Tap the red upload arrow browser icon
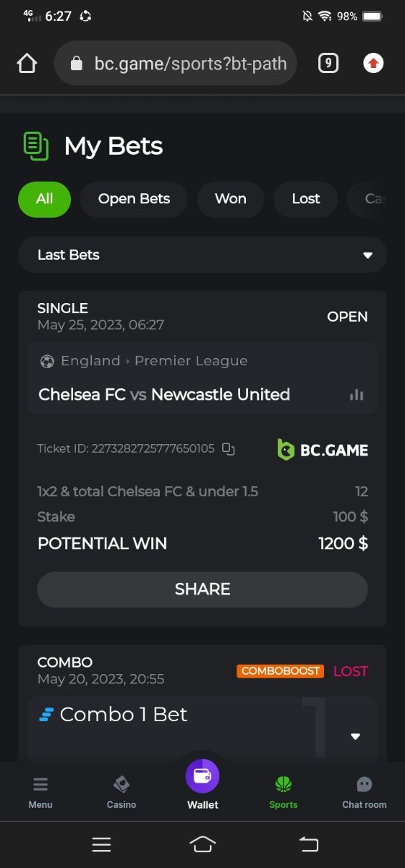Image resolution: width=405 pixels, height=868 pixels. 373,64
